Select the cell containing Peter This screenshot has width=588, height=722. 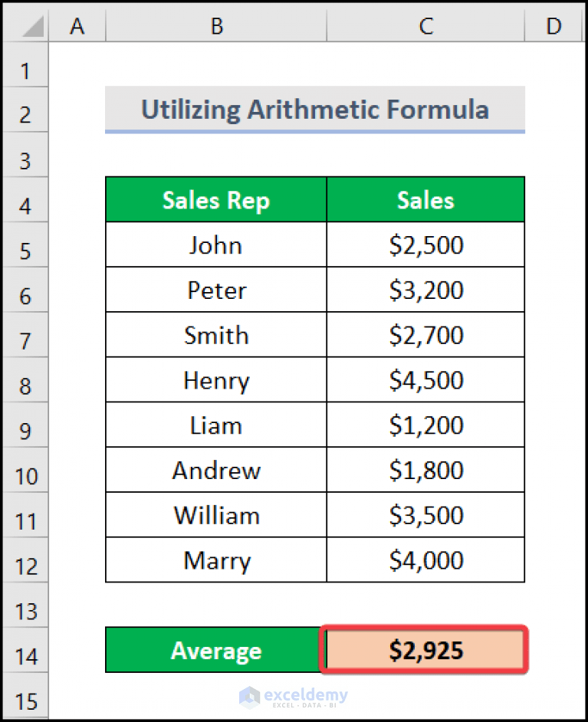tap(216, 290)
